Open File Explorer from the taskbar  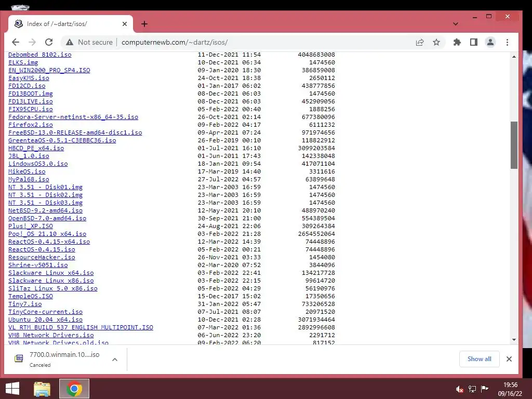point(42,389)
